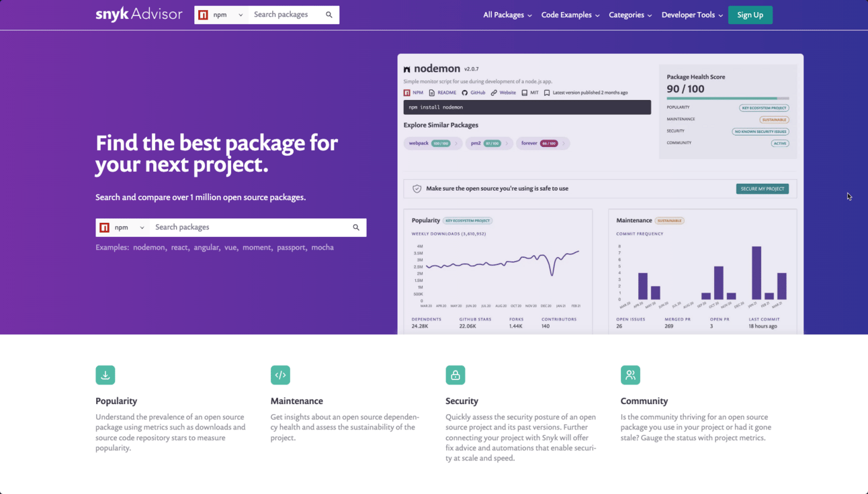Viewport: 868px width, 494px height.
Task: Click the 'Is the community thriving' paragraph
Action: point(696,428)
